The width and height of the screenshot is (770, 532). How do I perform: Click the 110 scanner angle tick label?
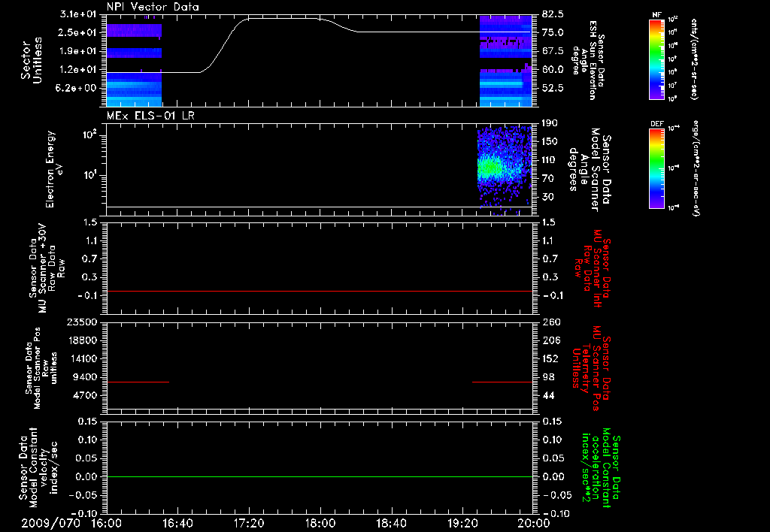550,160
